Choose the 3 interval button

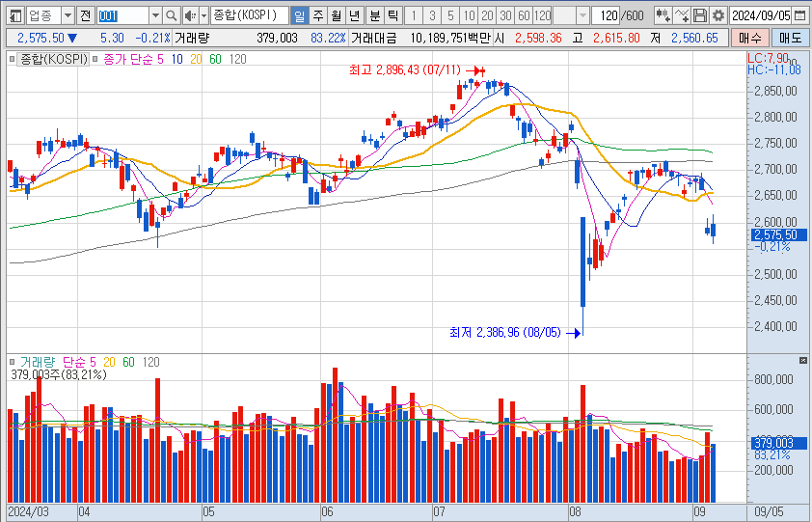[x=432, y=16]
